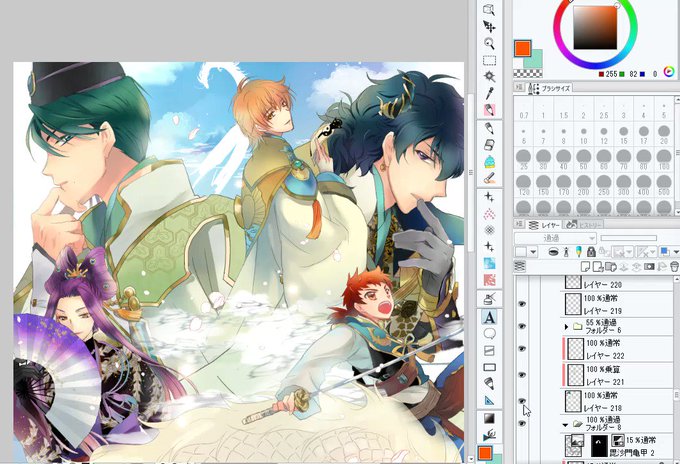Select the Eraser tool
Screen dimensions: 680x464
[489, 145]
